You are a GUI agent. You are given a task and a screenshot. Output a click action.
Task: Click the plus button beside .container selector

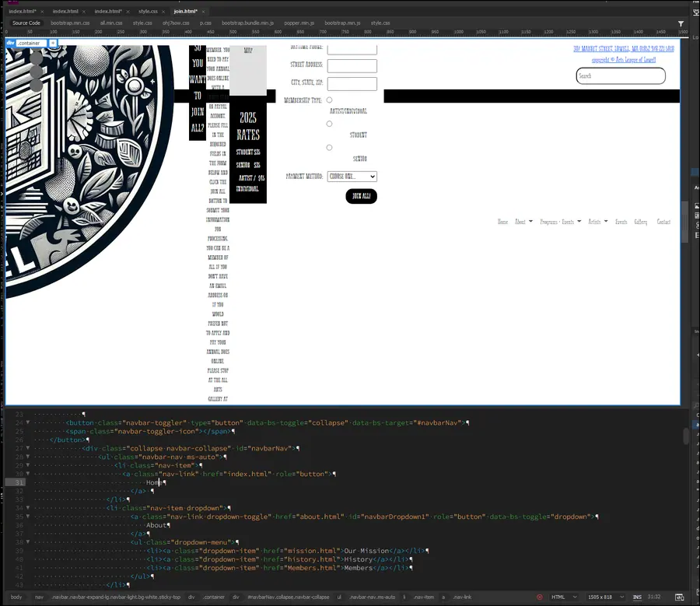[x=53, y=43]
